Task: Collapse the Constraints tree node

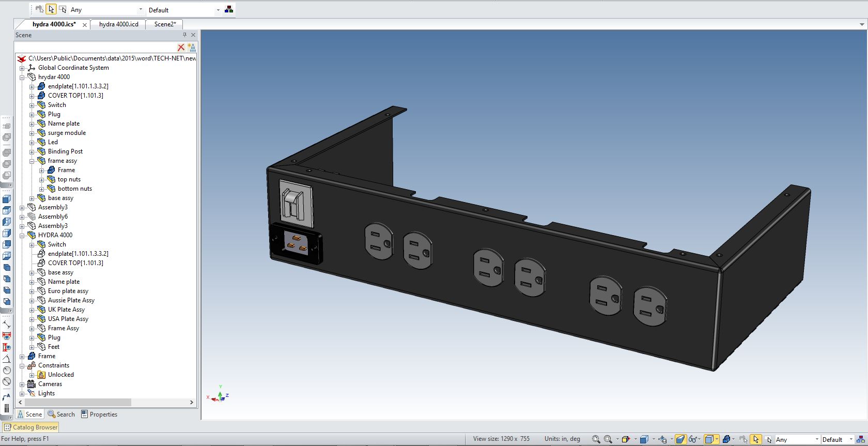Action: point(22,365)
